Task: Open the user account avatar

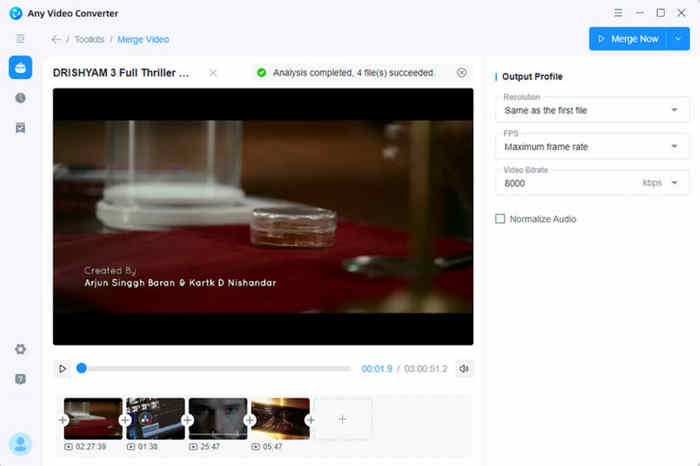Action: [20, 444]
